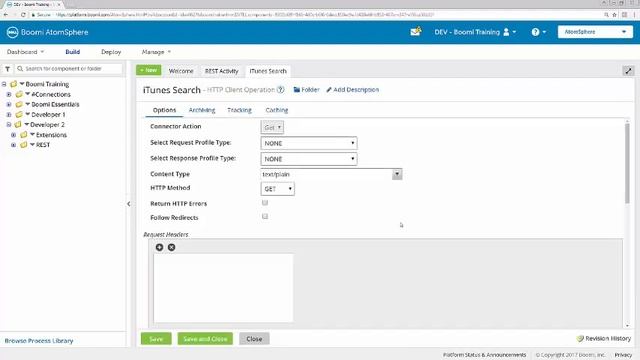
Task: Open the AtomSphere account dropdown
Action: [x=595, y=32]
